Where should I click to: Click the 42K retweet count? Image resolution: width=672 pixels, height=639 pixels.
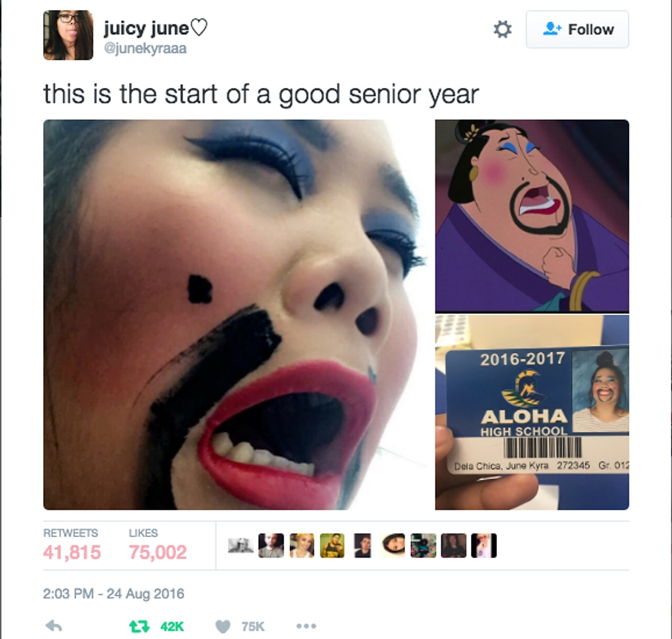(x=172, y=627)
